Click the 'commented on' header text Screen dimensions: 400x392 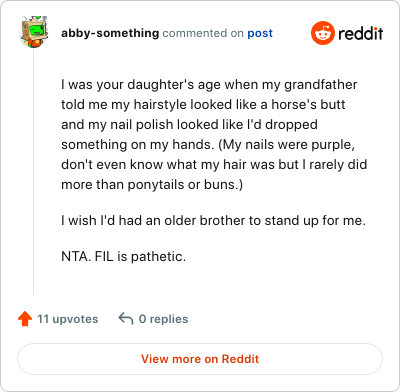pyautogui.click(x=203, y=33)
